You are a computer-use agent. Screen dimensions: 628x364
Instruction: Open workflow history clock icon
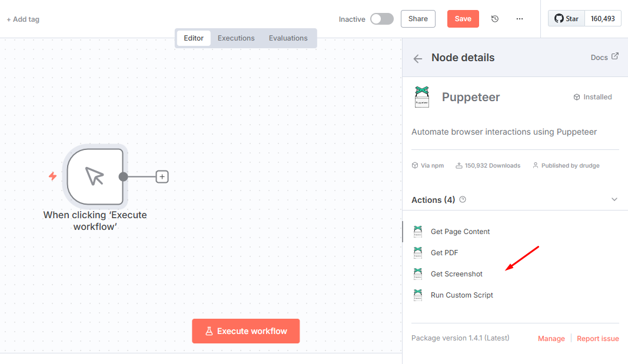tap(495, 19)
